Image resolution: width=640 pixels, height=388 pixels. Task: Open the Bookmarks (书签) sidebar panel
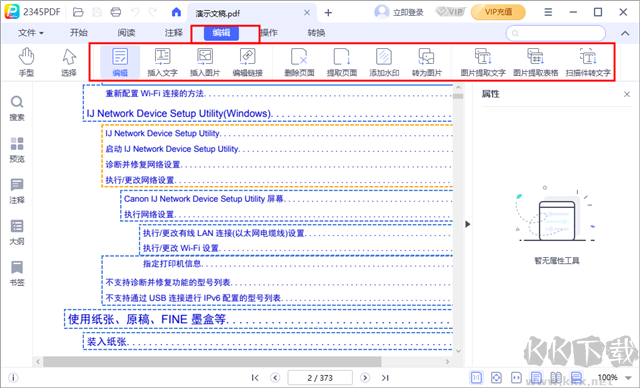point(17,273)
